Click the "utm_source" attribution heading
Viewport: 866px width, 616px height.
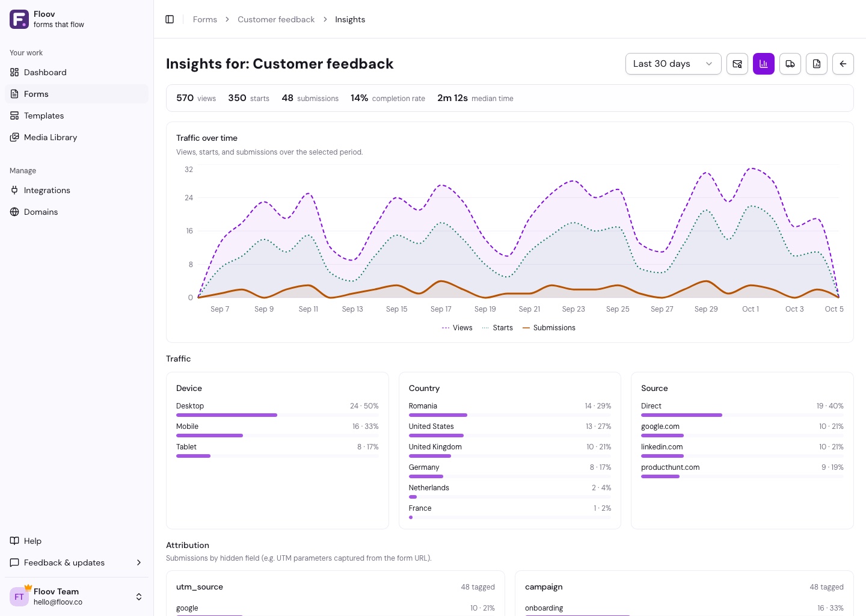pyautogui.click(x=200, y=587)
